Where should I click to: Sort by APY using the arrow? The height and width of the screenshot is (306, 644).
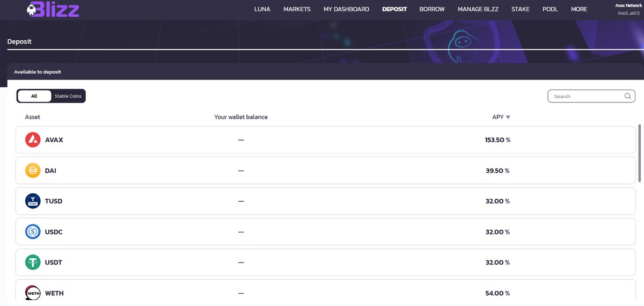[508, 117]
